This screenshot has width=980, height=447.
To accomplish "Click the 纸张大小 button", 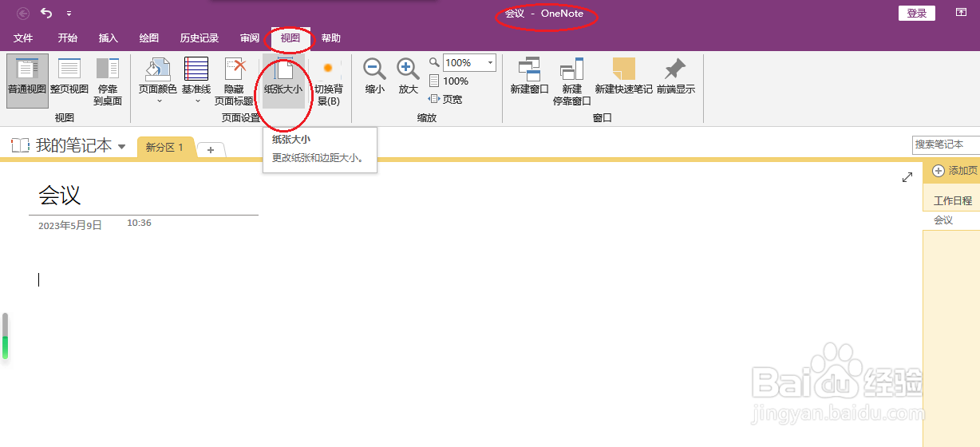I will [283, 81].
